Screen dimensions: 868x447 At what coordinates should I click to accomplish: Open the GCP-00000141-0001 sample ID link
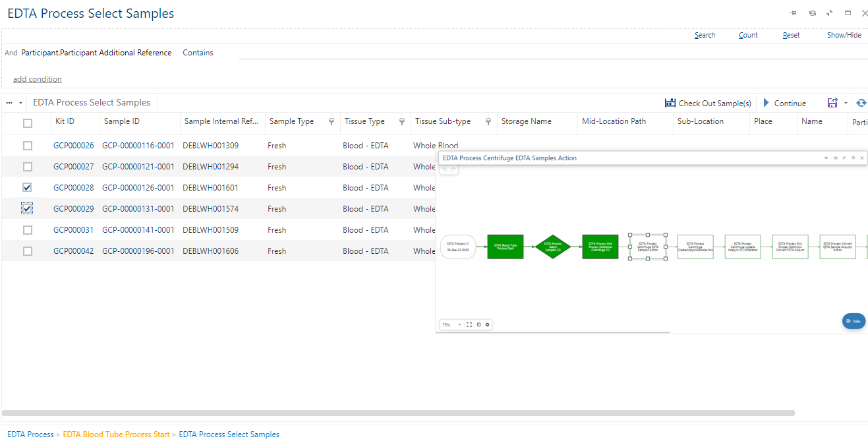point(138,230)
